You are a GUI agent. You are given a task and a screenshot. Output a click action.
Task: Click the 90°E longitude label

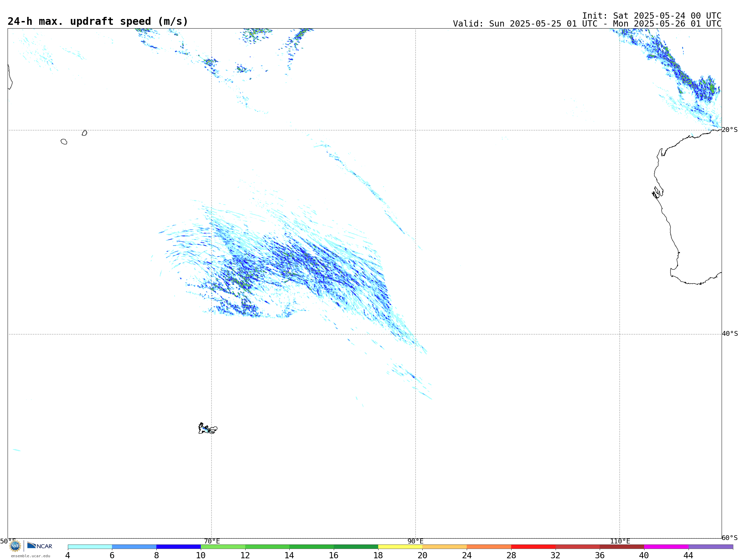click(415, 541)
